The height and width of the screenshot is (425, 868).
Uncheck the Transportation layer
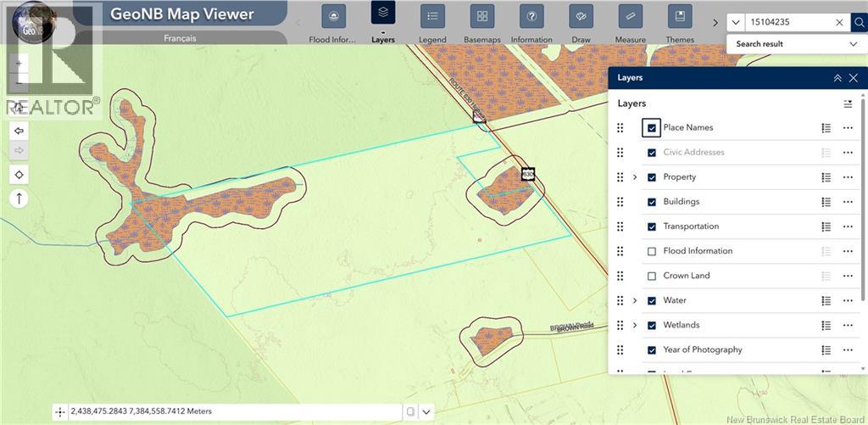click(652, 226)
